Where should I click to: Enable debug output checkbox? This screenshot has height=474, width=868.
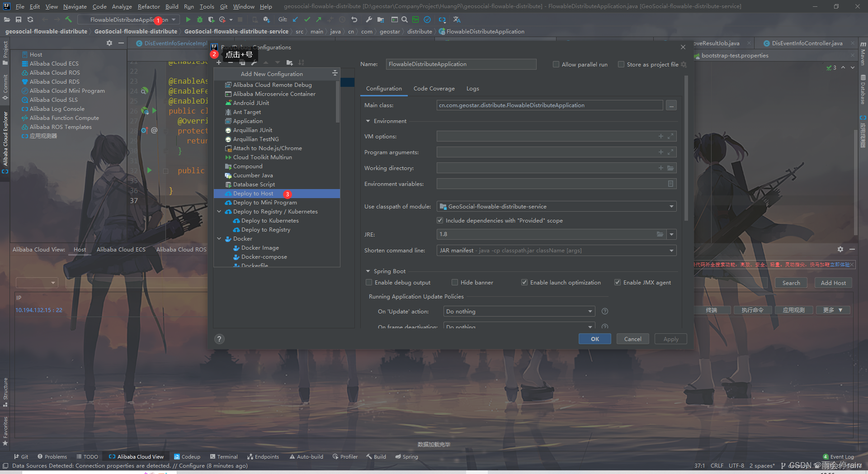tap(369, 282)
